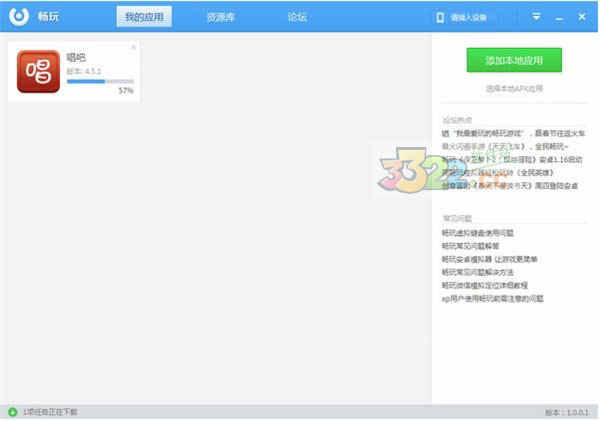Click the phone device icon in header
This screenshot has height=421, width=600.
(x=440, y=17)
